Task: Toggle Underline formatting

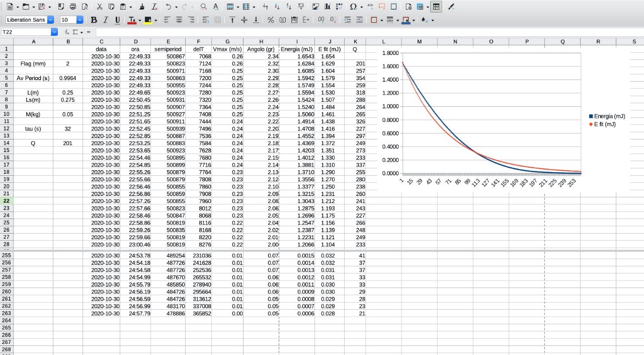Action: (117, 20)
